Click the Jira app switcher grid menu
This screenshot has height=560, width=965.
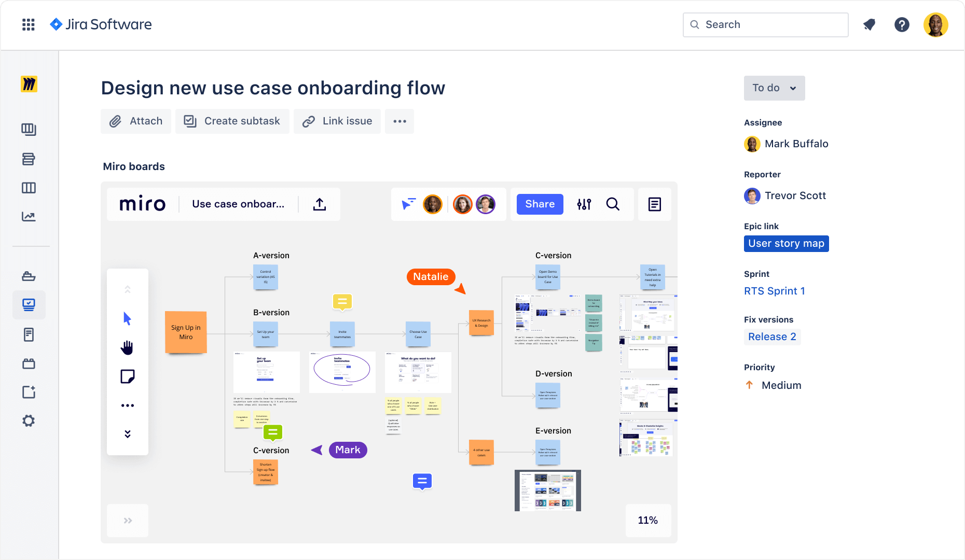(29, 24)
